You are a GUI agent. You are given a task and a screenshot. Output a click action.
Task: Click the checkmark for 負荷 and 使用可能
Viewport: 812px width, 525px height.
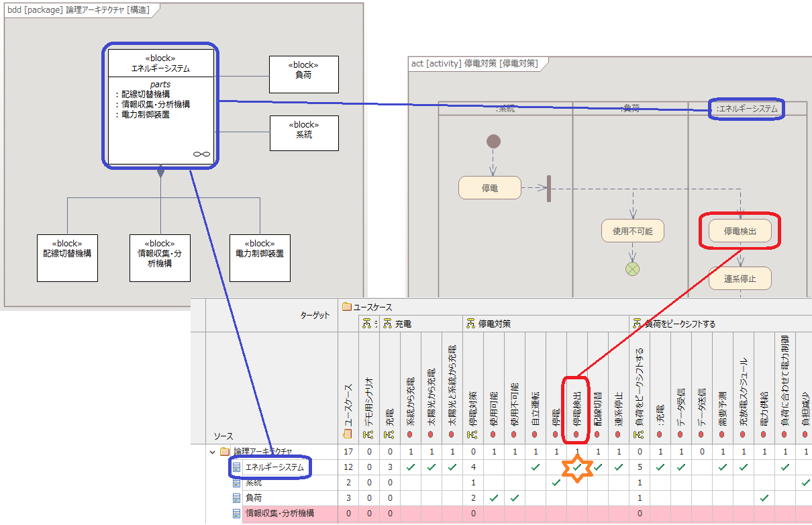click(x=493, y=498)
